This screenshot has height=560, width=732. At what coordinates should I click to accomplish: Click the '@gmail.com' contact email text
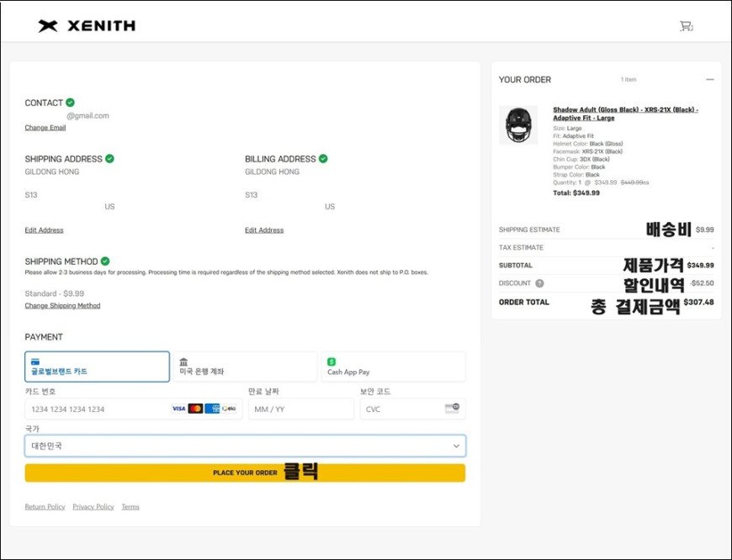[x=88, y=116]
